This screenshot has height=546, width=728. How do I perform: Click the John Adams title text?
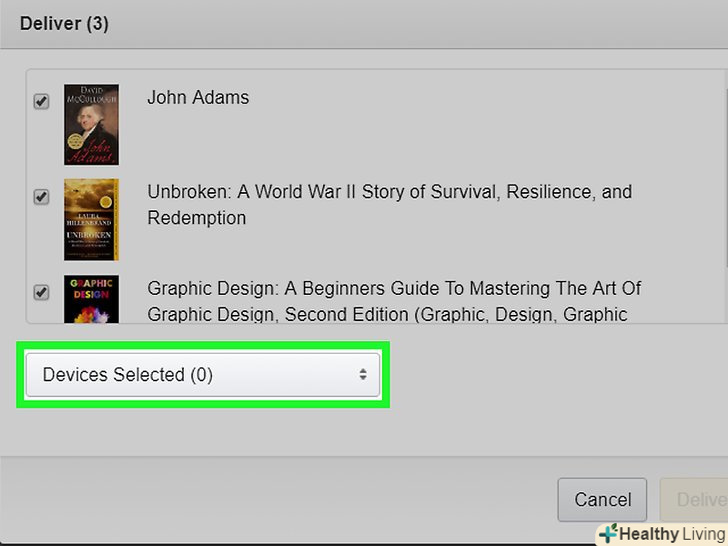(x=198, y=98)
